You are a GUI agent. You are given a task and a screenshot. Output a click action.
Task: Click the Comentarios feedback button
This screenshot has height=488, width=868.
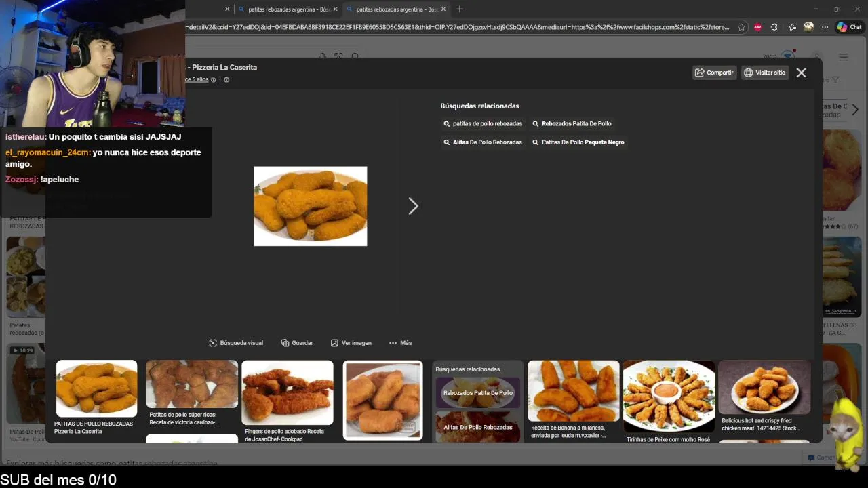(822, 457)
